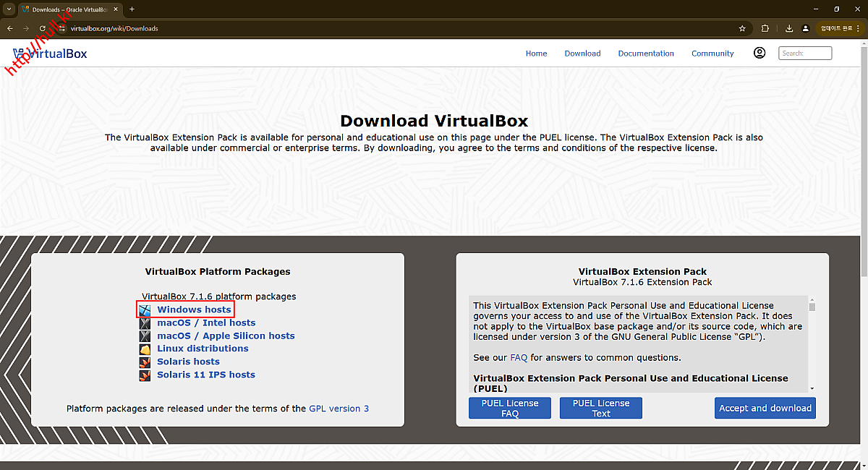Visit the Community section
Screen dimensions: 868x470
click(712, 54)
